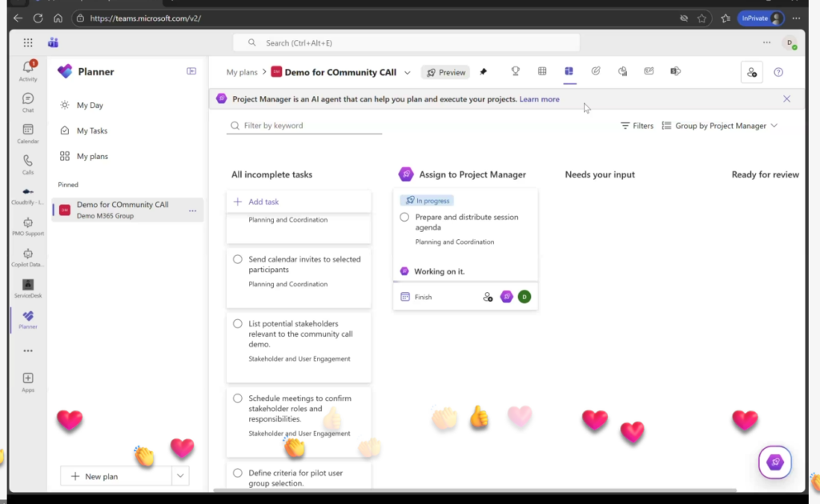820x504 pixels.
Task: Click the horizontal board scrollbar
Action: (475, 490)
